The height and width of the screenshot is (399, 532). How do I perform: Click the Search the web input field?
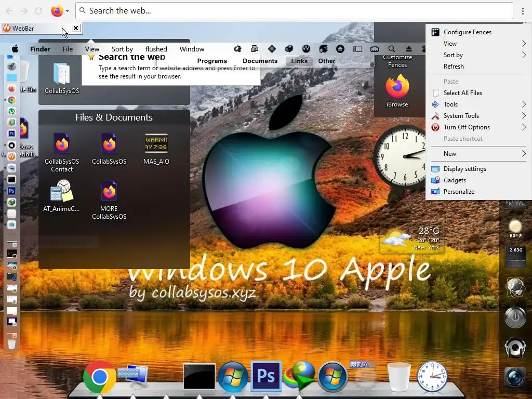294,11
